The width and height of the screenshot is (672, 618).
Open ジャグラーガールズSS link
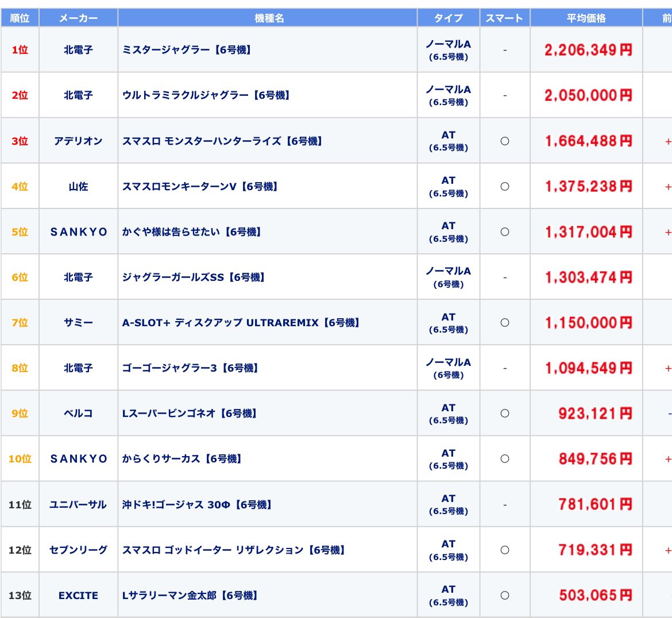(x=194, y=277)
